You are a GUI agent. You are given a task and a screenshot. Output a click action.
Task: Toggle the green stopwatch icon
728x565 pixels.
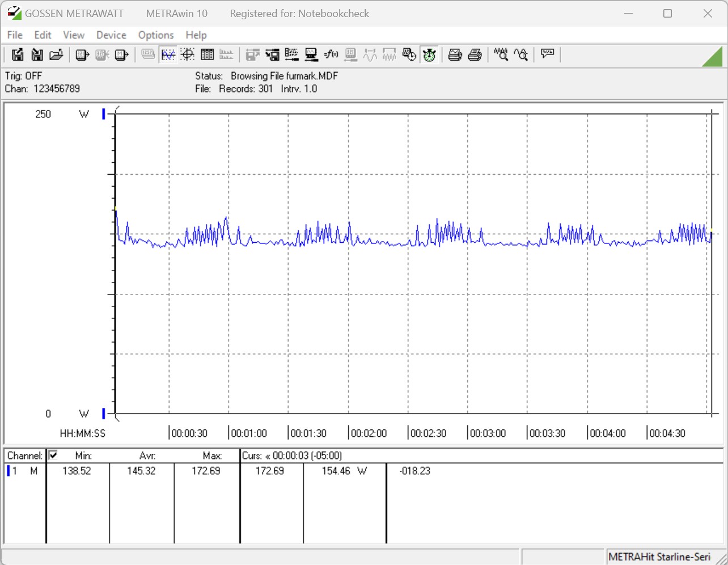(x=429, y=54)
